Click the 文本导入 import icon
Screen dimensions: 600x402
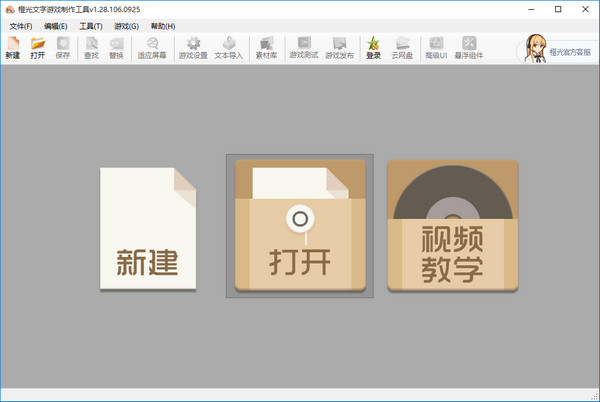(229, 48)
